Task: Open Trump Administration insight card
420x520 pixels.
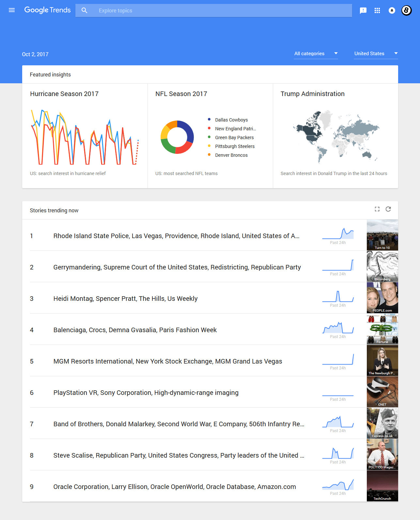Action: [335, 136]
